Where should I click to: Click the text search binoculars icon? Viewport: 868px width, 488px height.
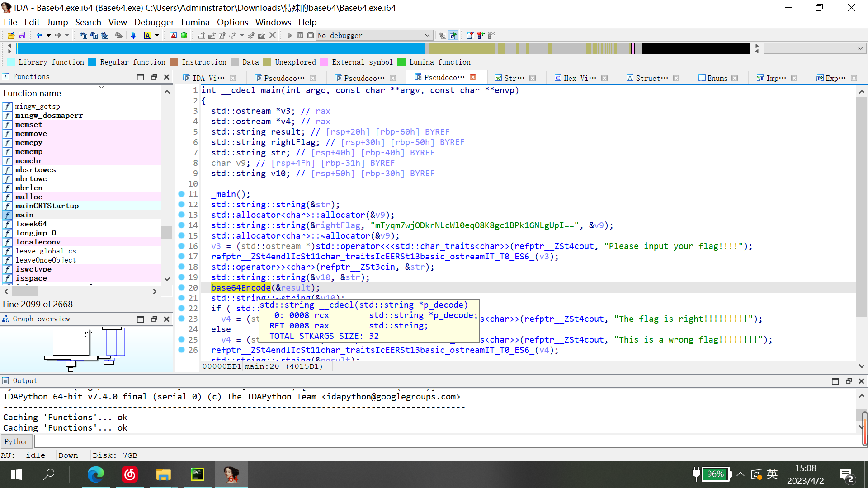point(94,35)
